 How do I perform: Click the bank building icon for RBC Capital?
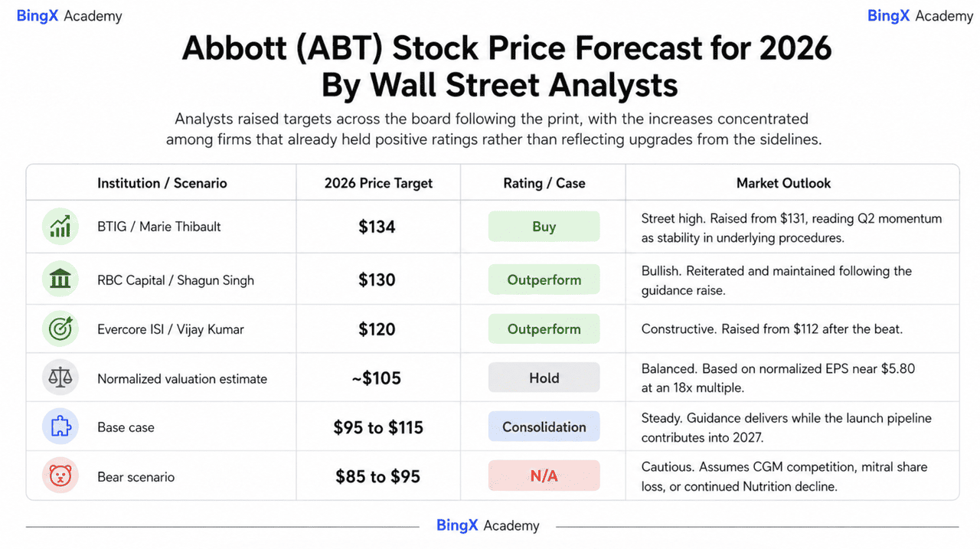point(60,280)
